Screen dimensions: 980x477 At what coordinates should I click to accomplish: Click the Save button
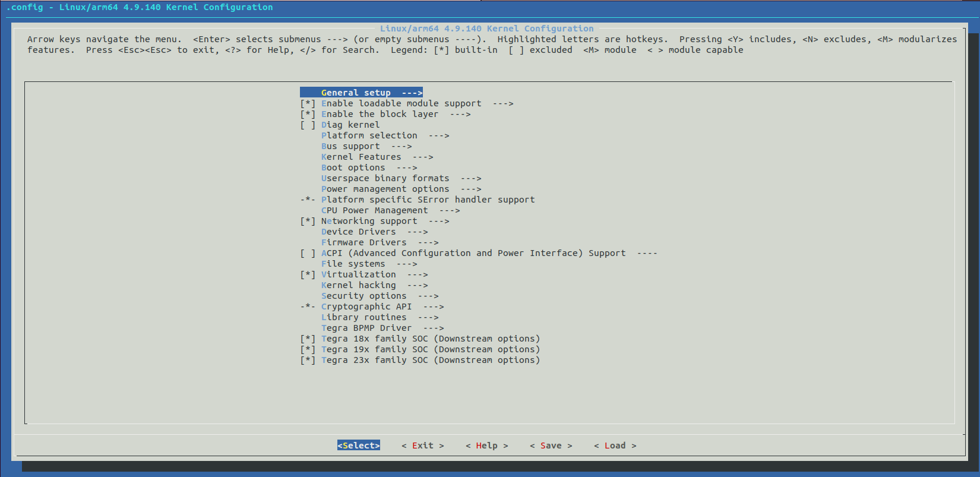551,446
